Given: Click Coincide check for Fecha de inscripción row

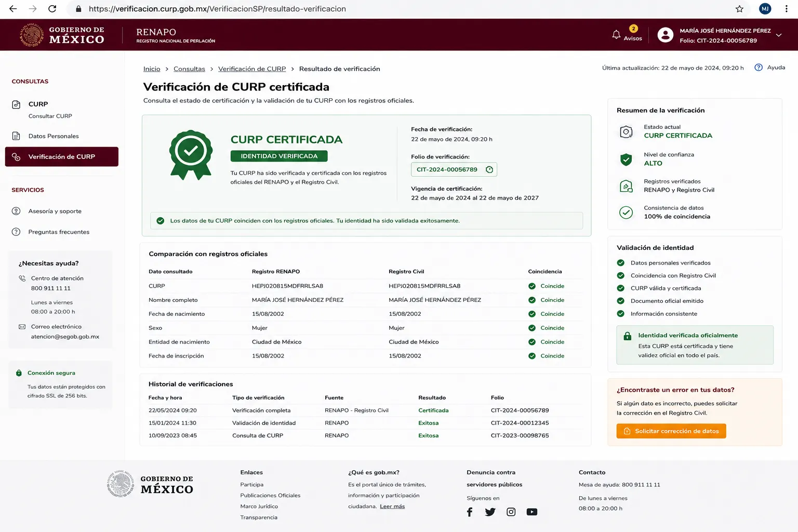Looking at the screenshot, I should tap(532, 356).
